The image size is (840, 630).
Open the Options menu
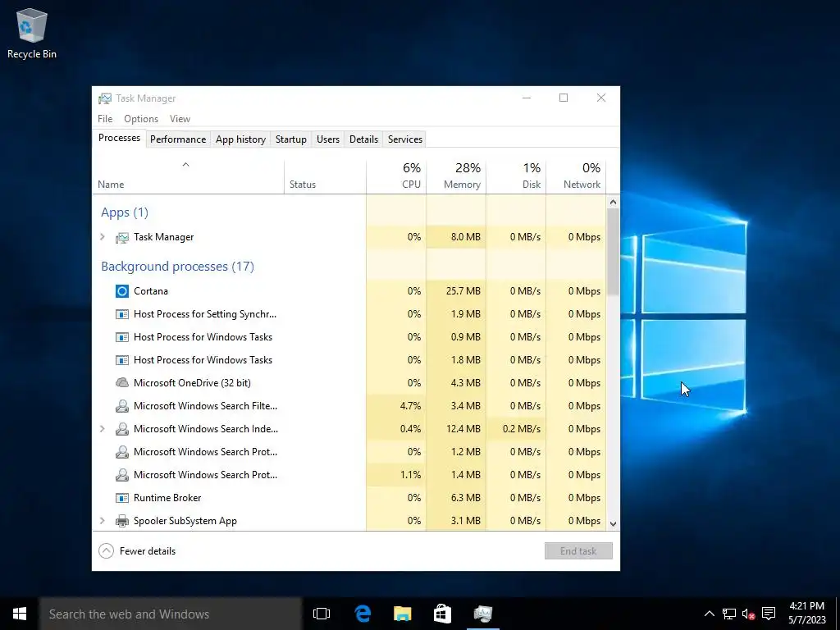[141, 119]
